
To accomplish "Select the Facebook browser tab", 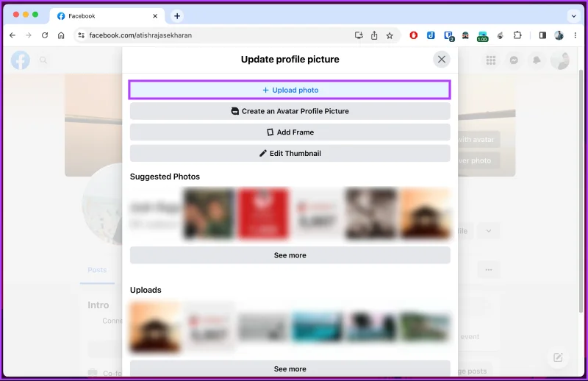I will click(x=107, y=16).
